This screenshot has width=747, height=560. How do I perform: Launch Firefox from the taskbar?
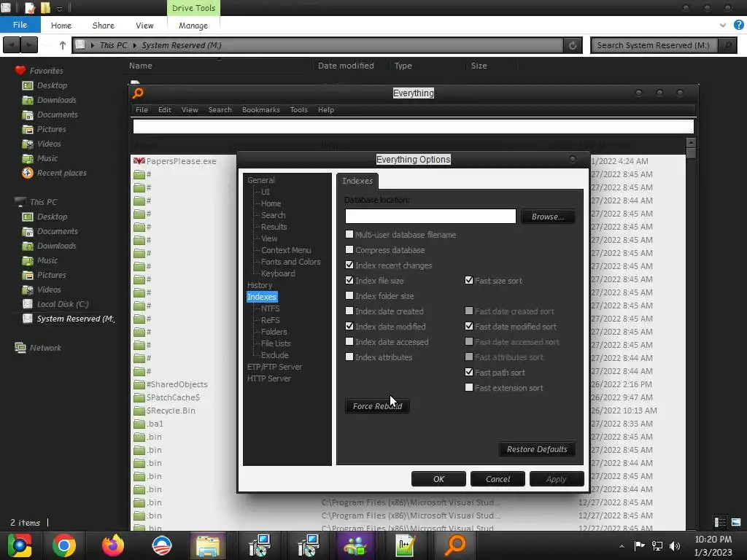tap(113, 545)
